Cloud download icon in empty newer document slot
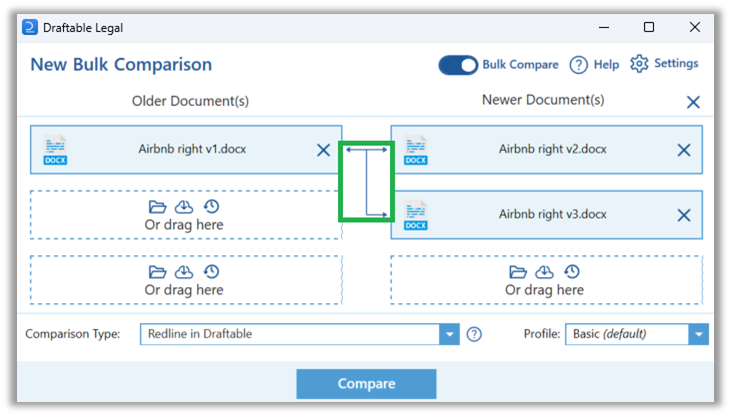Image resolution: width=731 pixels, height=416 pixels. pos(544,272)
